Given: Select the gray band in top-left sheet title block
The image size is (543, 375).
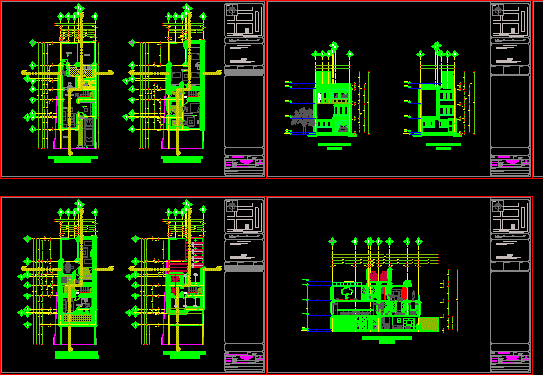Looking at the screenshot, I should [244, 72].
